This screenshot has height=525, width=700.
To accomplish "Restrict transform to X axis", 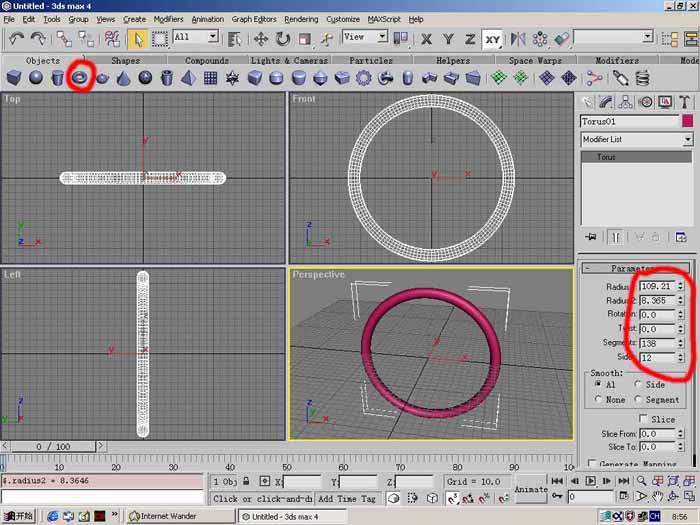I will point(426,39).
